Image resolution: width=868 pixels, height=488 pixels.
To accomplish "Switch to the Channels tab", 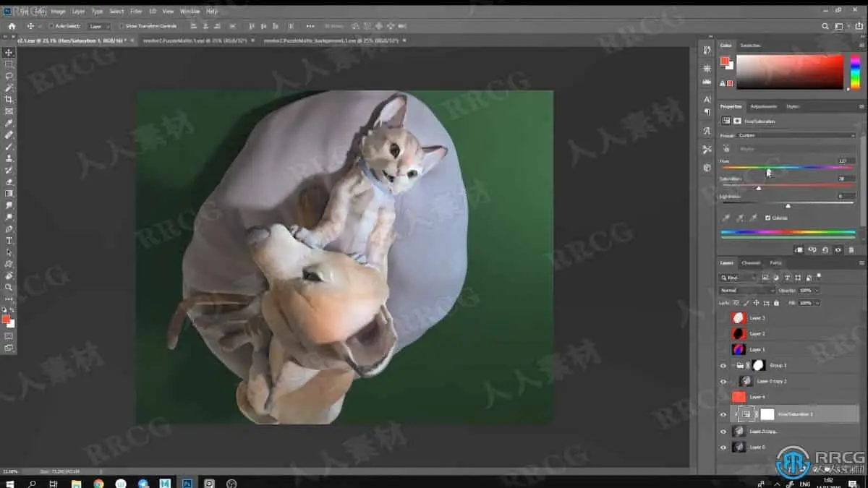I will pyautogui.click(x=751, y=263).
